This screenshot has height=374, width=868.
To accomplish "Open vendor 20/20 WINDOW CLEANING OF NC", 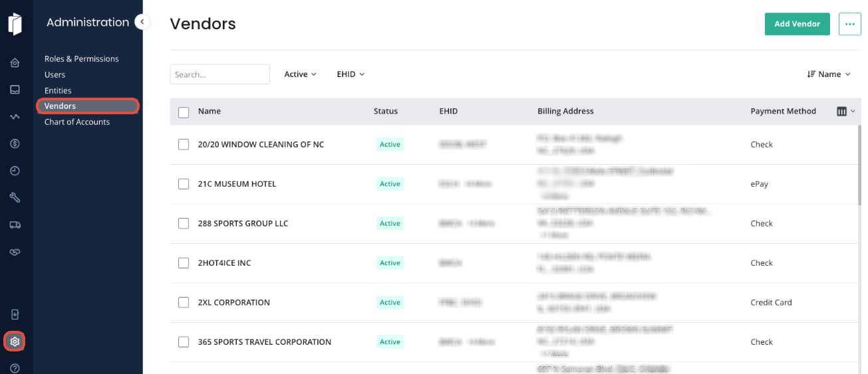I will pyautogui.click(x=261, y=144).
